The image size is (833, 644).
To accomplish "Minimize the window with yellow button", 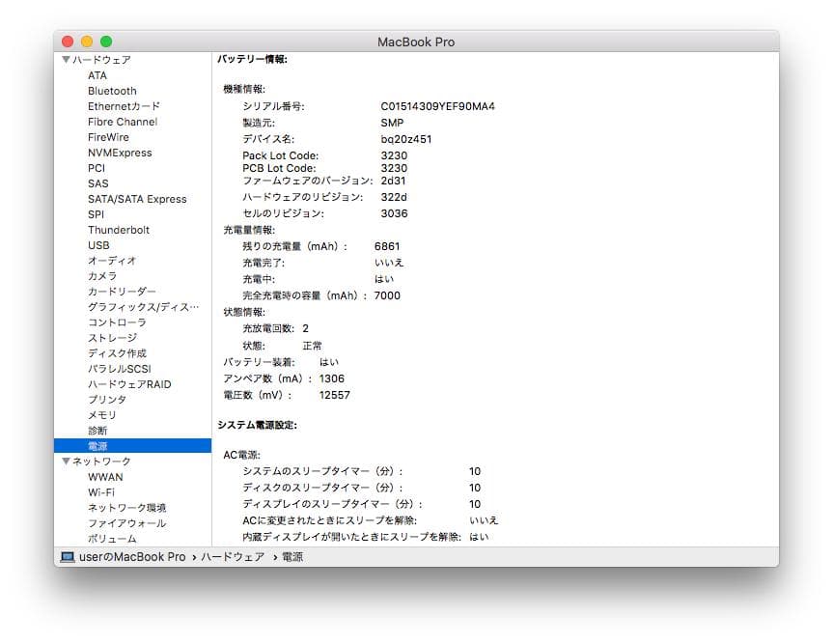I will [x=87, y=42].
